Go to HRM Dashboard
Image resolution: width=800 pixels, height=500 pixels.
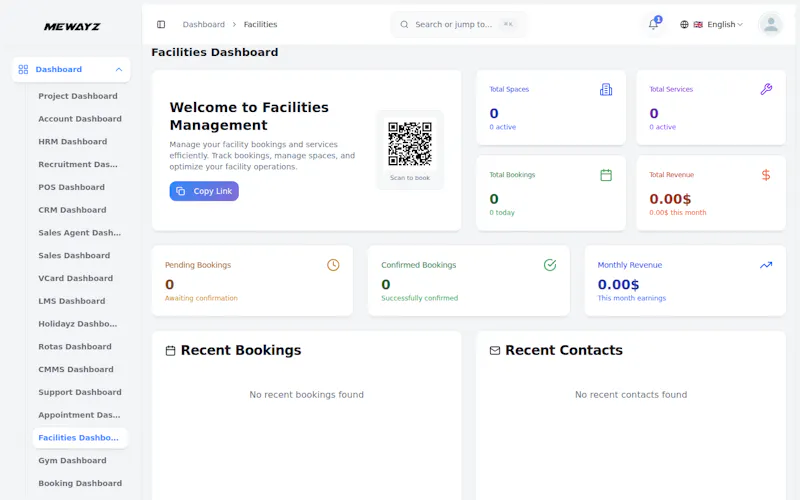pyautogui.click(x=72, y=141)
